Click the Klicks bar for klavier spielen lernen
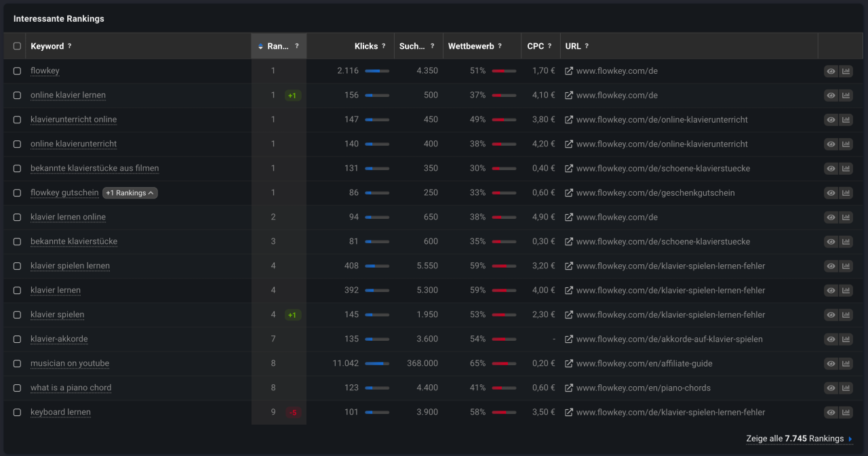Image resolution: width=868 pixels, height=456 pixels. tap(377, 266)
